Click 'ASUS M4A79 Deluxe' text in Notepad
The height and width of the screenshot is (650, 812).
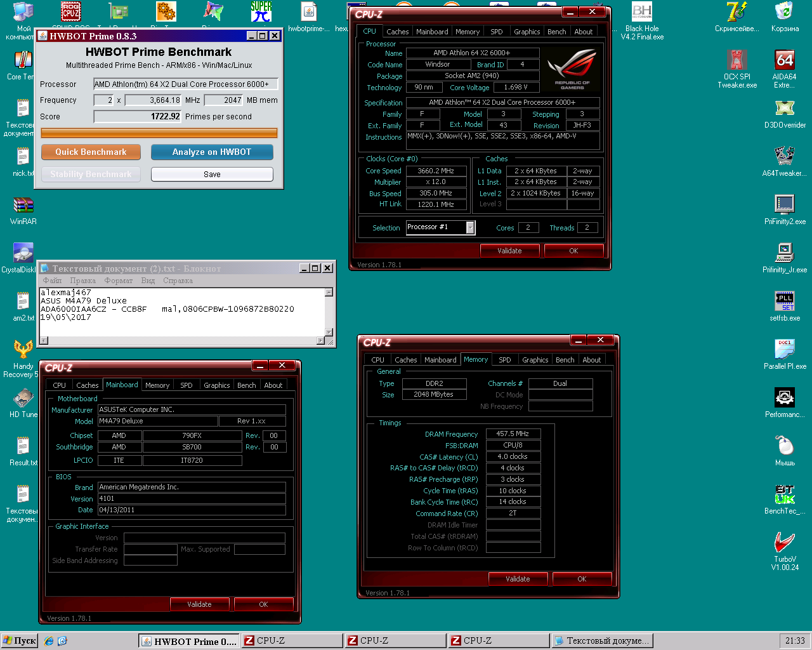(x=84, y=301)
